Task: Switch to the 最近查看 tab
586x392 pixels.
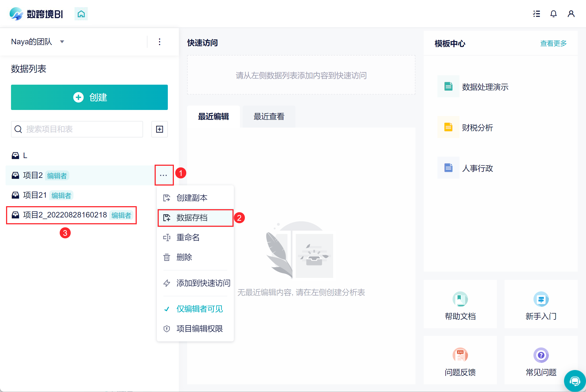Action: 269,117
